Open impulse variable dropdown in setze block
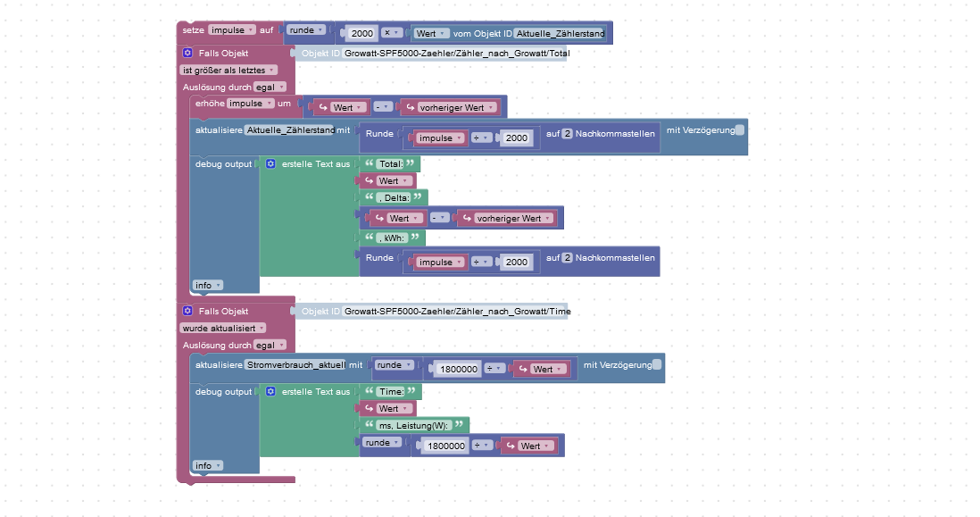Viewport: 980px width, 517px height. point(232,30)
